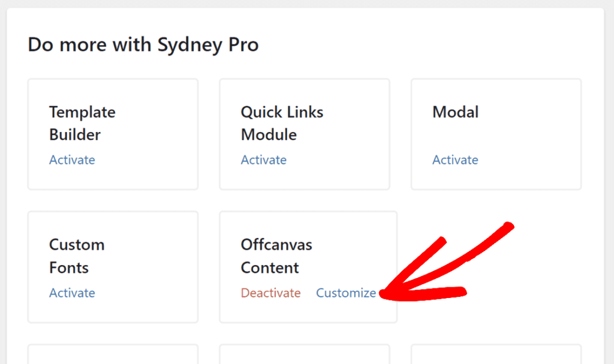Click the Offcanvas Content card title
Screen dimensions: 614x364
[276, 256]
